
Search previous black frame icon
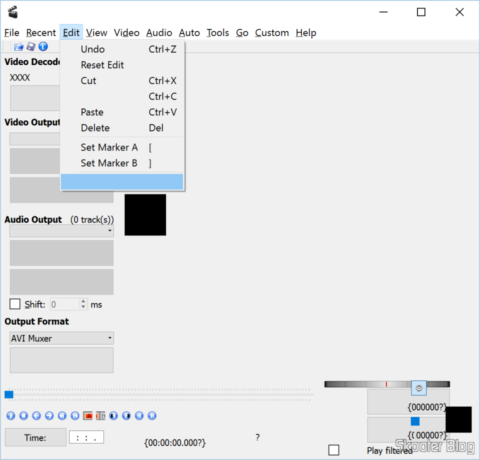114,416
